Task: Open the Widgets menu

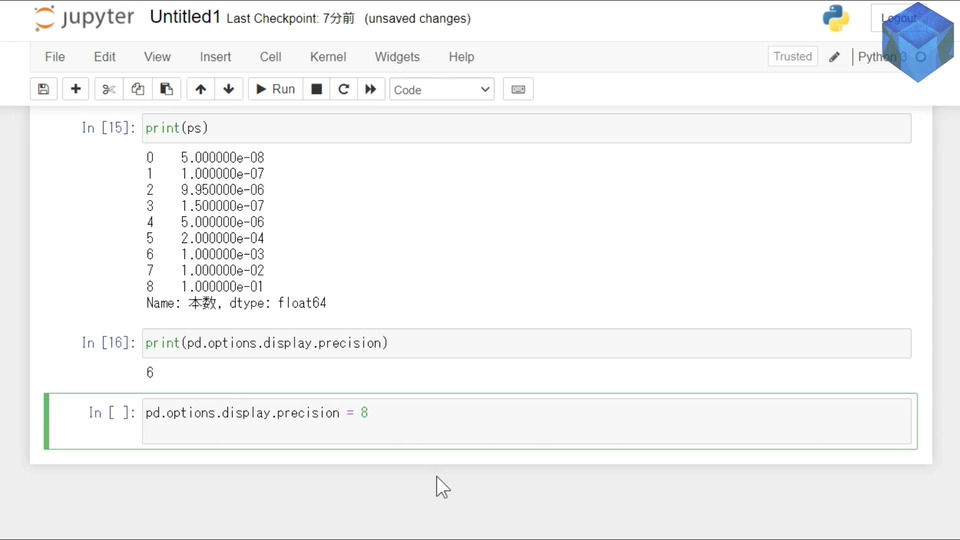Action: tap(397, 57)
